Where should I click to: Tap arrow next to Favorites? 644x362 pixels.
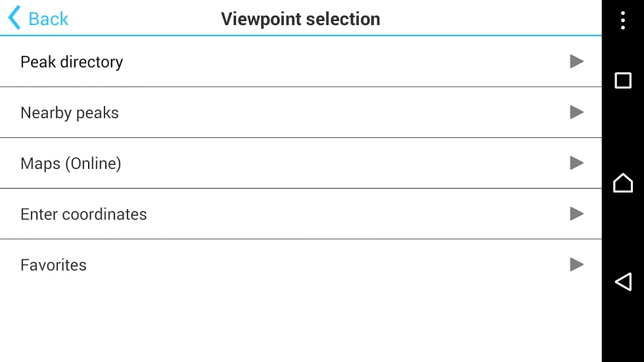pyautogui.click(x=576, y=265)
